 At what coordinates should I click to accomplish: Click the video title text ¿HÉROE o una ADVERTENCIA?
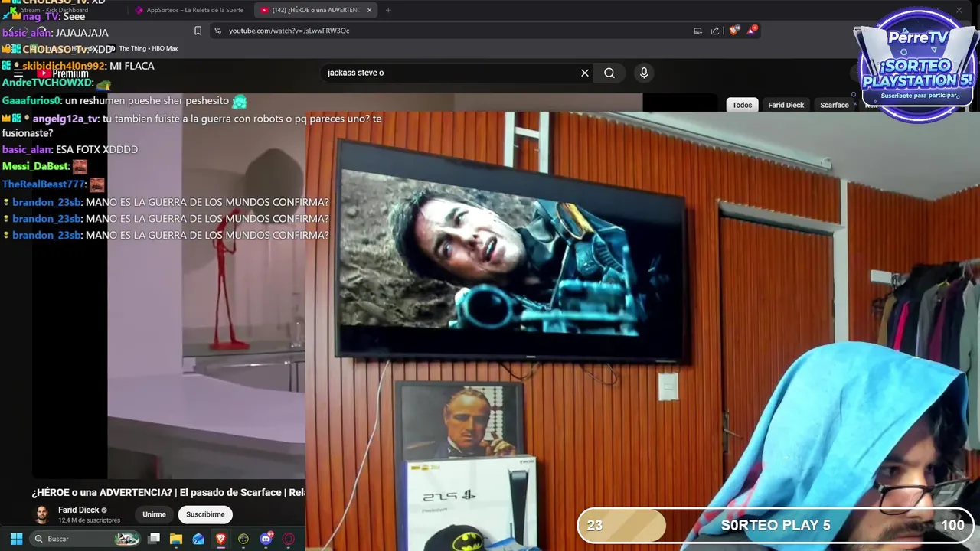(x=168, y=492)
